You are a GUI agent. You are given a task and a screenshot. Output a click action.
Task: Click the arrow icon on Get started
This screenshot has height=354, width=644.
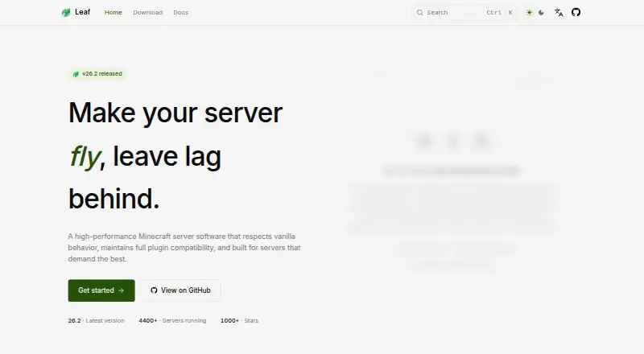[122, 290]
